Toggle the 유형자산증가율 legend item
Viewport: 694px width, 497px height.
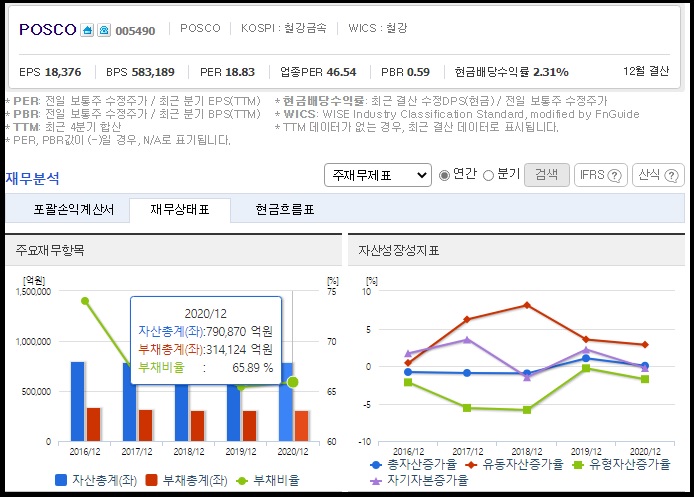[621, 464]
